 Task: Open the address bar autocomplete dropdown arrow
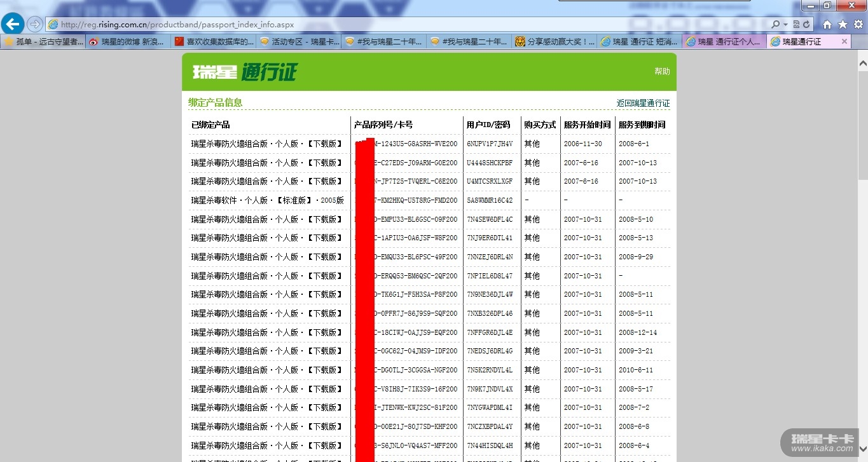(785, 24)
